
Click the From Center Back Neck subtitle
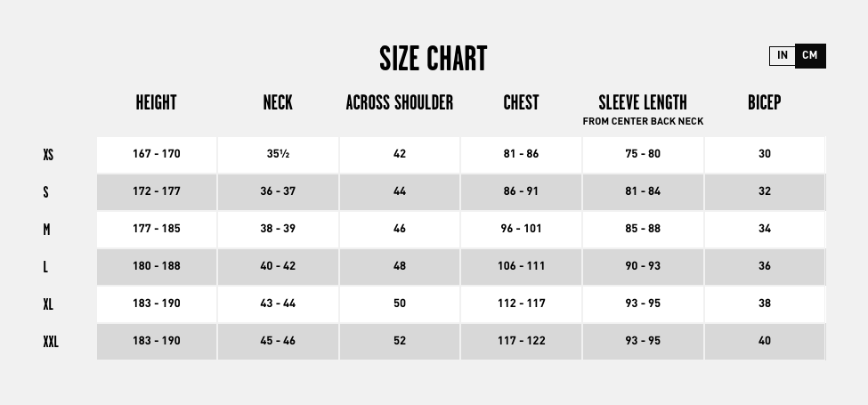[643, 122]
